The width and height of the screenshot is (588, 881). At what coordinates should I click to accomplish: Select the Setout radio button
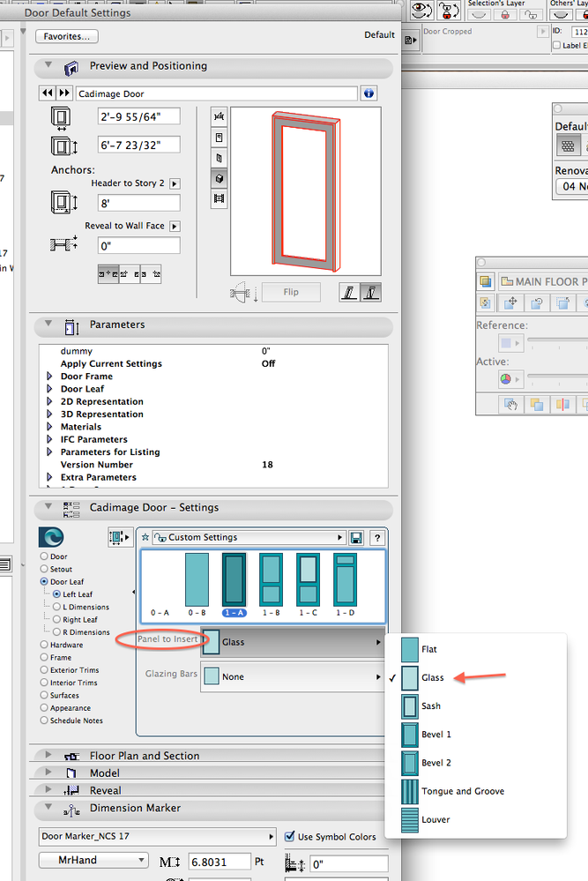[44, 569]
